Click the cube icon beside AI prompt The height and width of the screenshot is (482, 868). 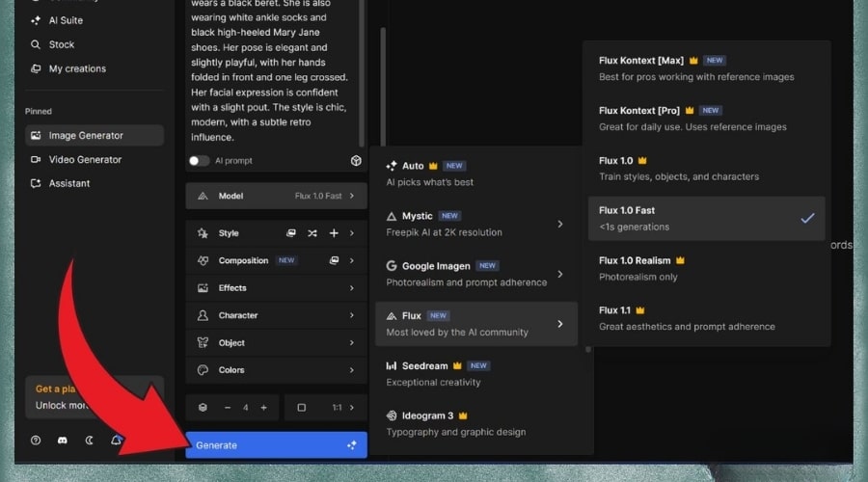pos(356,160)
